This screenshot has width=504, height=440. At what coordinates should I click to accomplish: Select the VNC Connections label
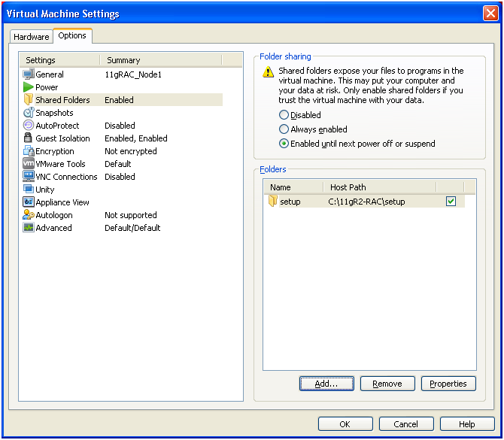66,177
